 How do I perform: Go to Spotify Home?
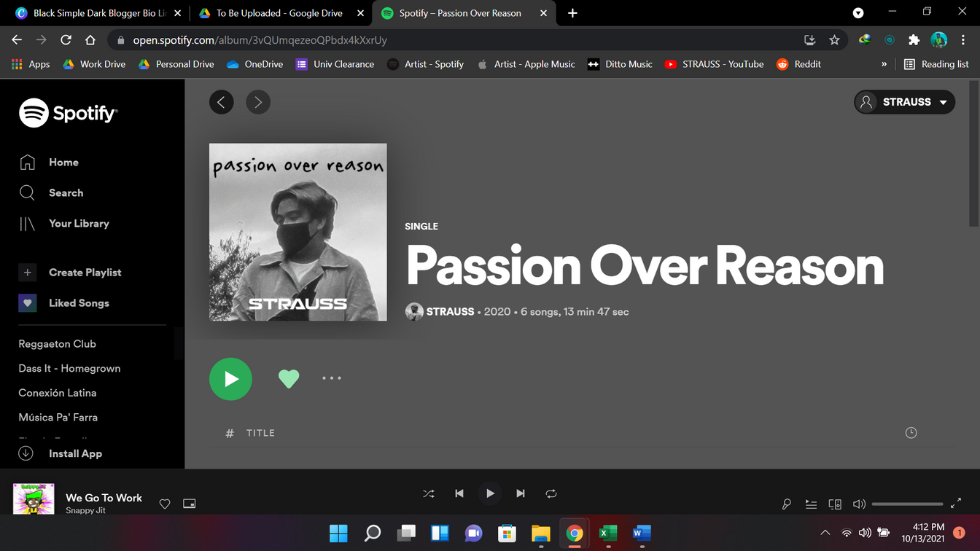coord(49,163)
